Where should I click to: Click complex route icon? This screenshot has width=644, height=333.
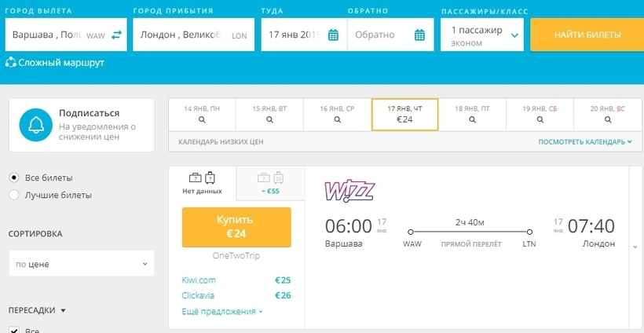click(x=11, y=62)
